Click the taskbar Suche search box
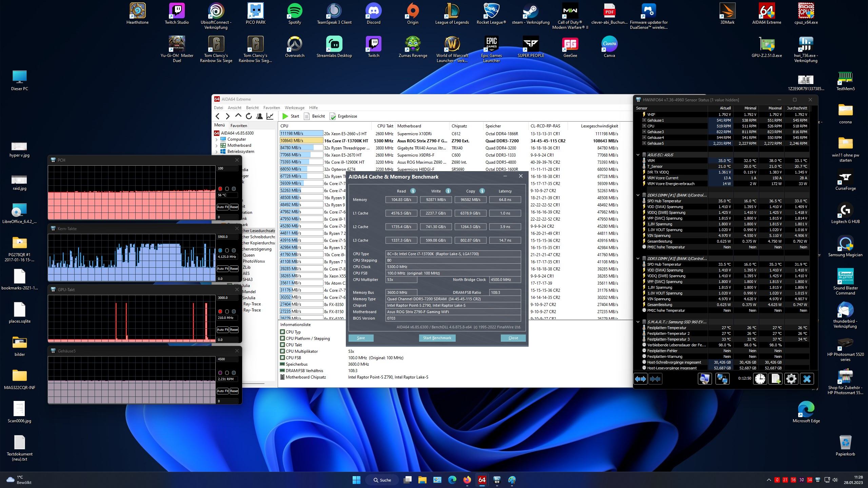Image resolution: width=868 pixels, height=488 pixels. point(382,480)
